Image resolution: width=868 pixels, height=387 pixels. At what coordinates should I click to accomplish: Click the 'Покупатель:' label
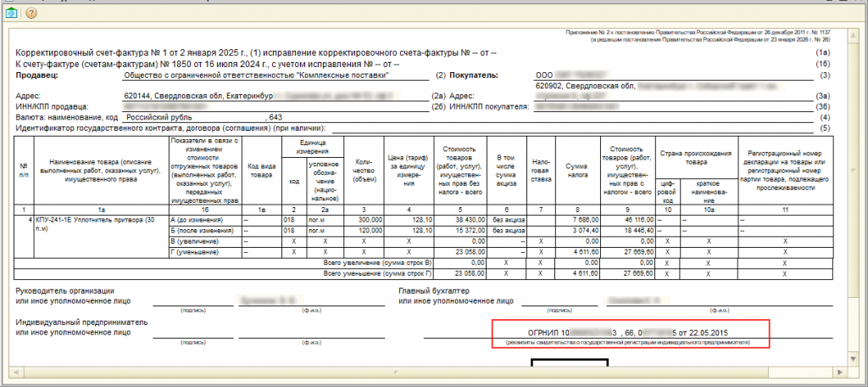(474, 75)
